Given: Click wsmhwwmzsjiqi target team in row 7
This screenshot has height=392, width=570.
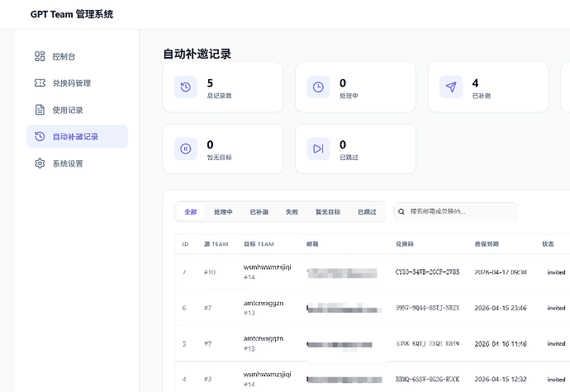Looking at the screenshot, I should click(267, 267).
